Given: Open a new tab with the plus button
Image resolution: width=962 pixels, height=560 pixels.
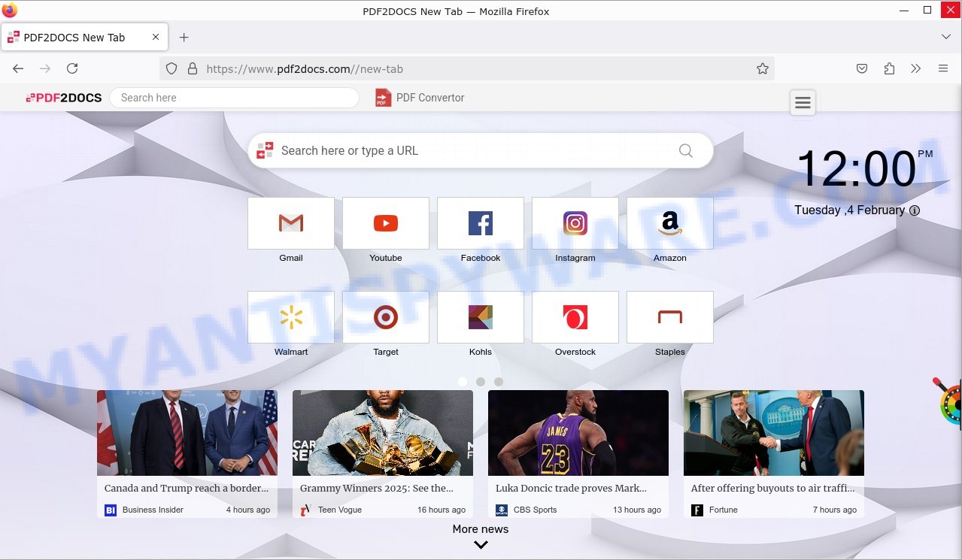Looking at the screenshot, I should (184, 37).
